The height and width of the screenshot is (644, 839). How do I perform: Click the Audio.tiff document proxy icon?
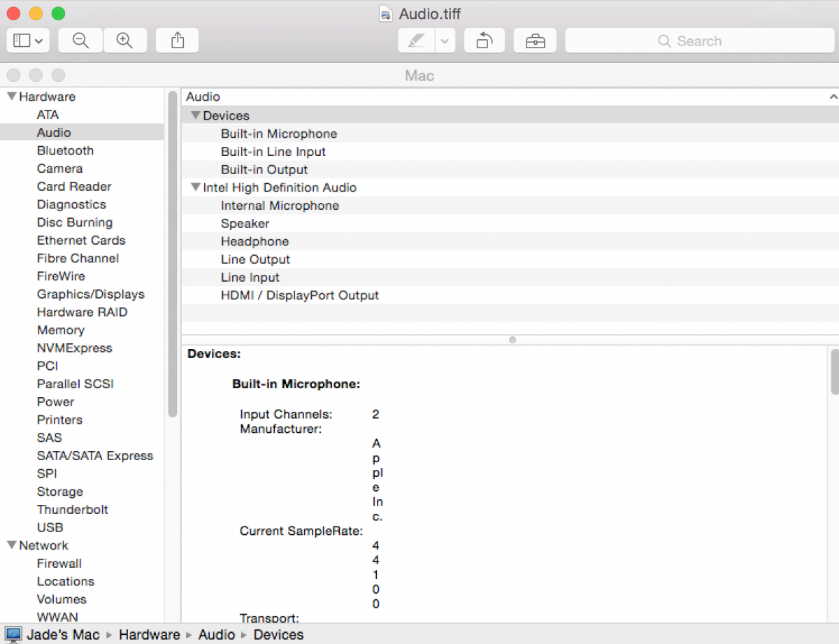(385, 13)
